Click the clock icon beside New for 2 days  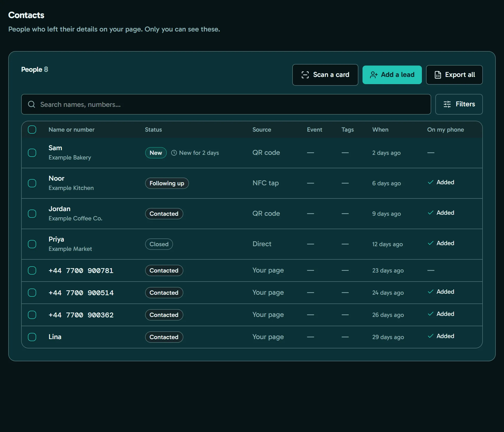tap(174, 153)
